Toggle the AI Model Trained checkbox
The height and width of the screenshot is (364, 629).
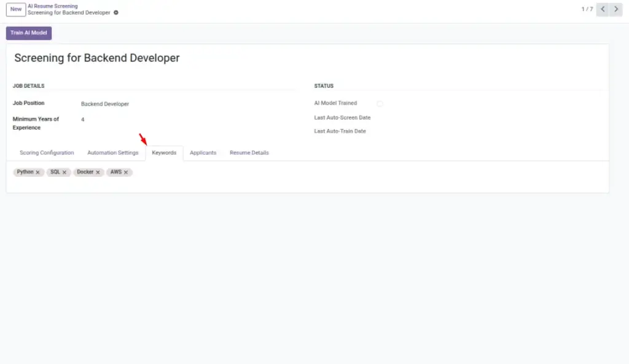[380, 103]
